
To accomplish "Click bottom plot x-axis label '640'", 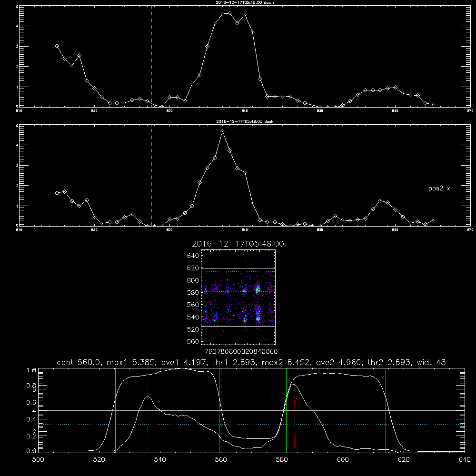I will point(465,460).
